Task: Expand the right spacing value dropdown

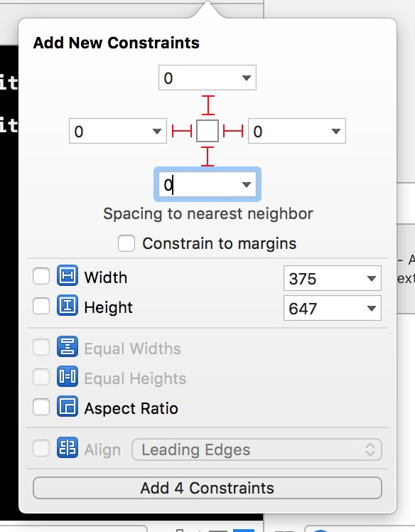Action: pyautogui.click(x=336, y=132)
